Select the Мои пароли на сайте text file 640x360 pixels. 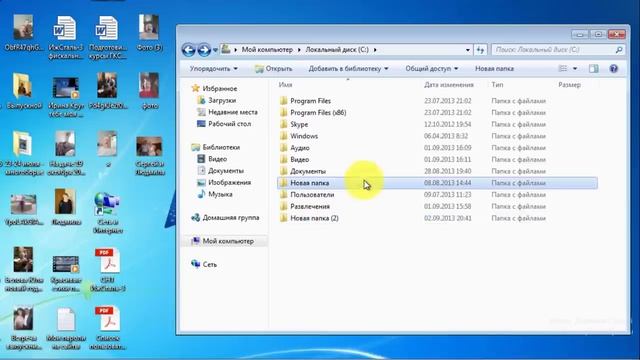point(66,329)
